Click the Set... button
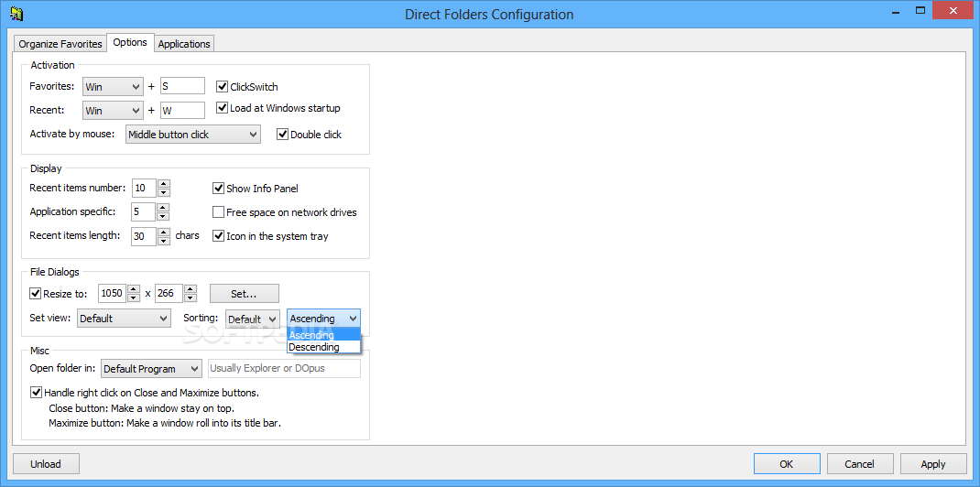The width and height of the screenshot is (980, 487). coord(245,294)
